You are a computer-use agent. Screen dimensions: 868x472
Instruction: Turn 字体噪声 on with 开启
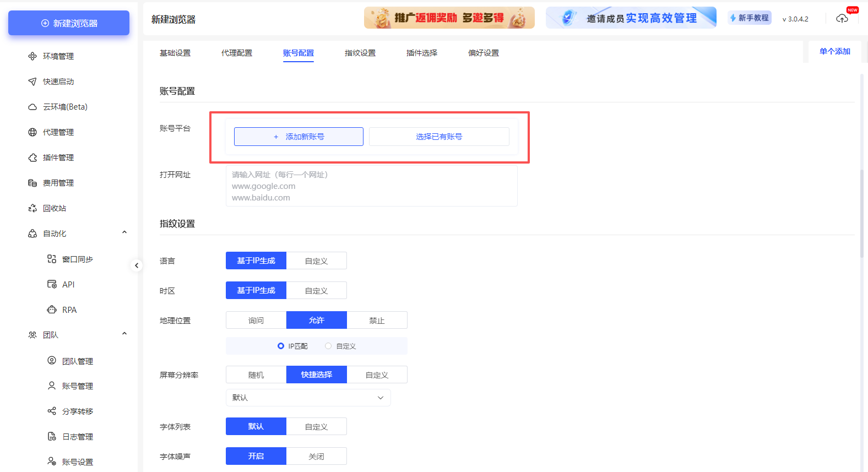pyautogui.click(x=256, y=456)
